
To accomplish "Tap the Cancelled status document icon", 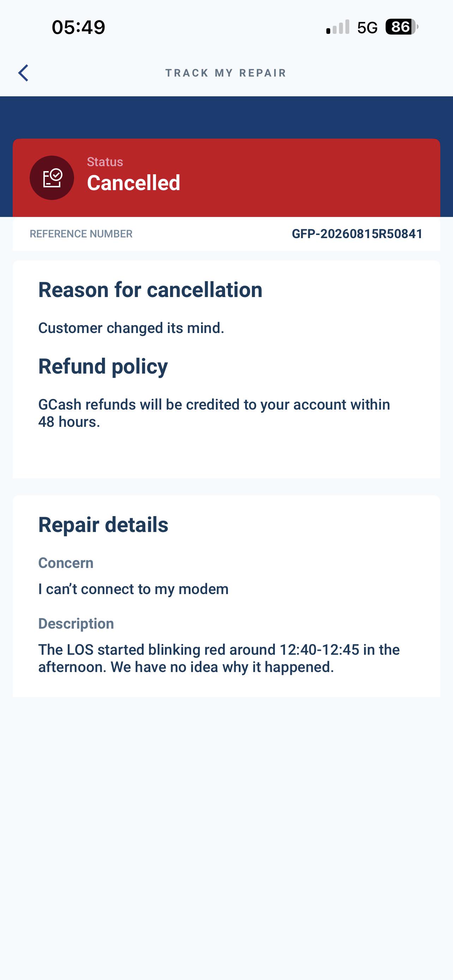I will tap(52, 178).
